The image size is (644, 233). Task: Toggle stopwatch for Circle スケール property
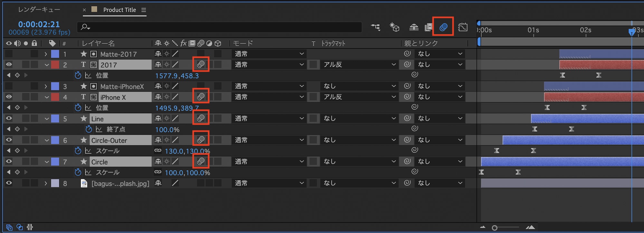(x=78, y=172)
